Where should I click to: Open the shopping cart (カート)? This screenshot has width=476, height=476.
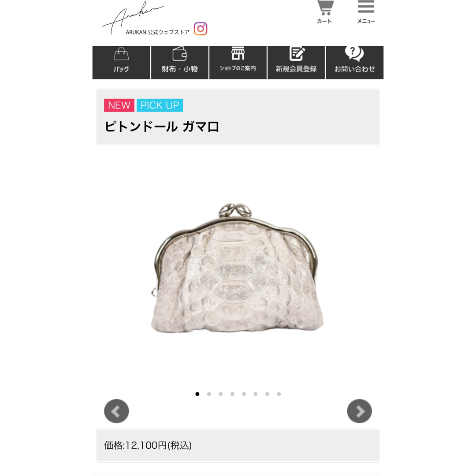coord(324,12)
